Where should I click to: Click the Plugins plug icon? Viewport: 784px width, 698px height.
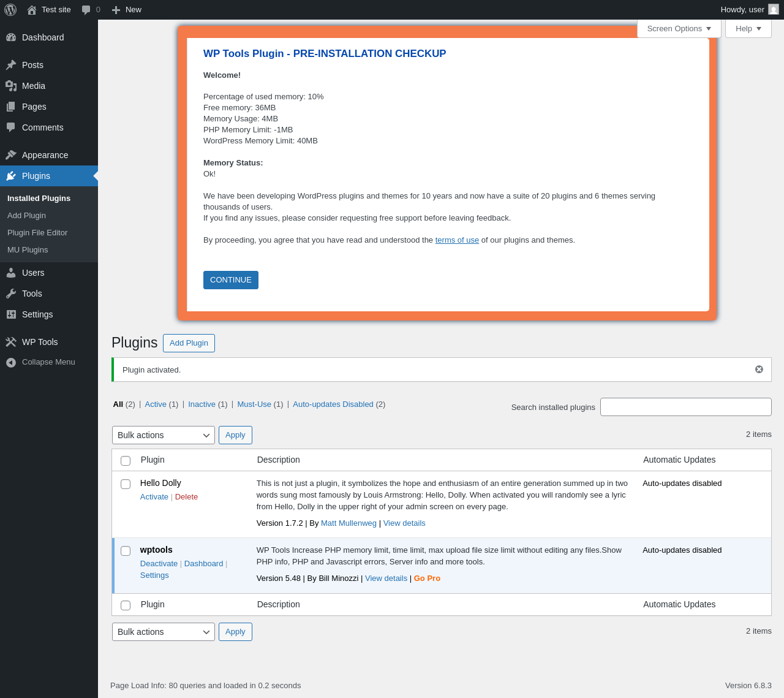(11, 176)
